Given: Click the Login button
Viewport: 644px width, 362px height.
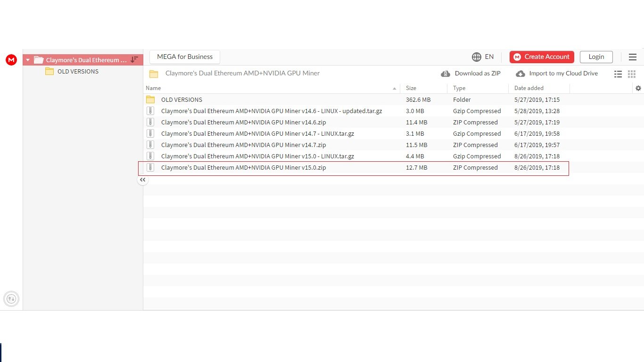Looking at the screenshot, I should click(596, 57).
